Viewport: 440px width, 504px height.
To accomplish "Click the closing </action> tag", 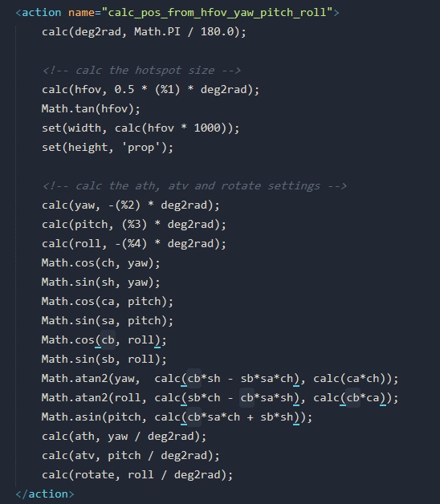I will [45, 494].
